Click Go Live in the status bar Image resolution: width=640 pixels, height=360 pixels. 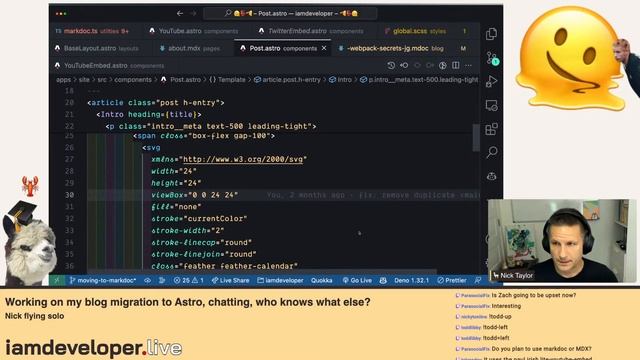point(357,280)
